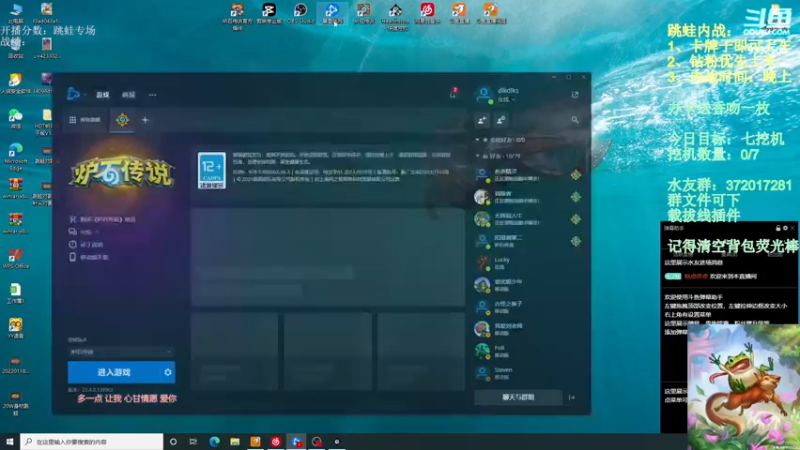Expand the online status dropdown

506,99
